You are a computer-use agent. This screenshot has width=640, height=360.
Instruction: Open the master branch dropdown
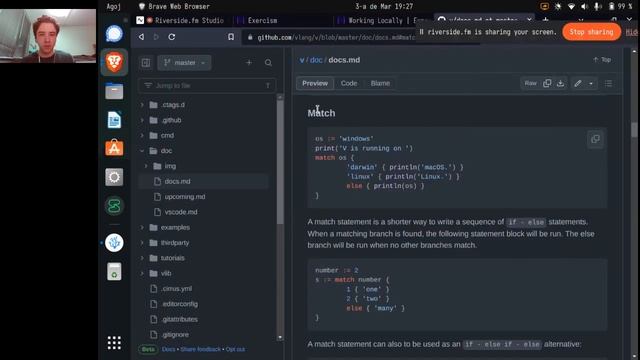click(x=184, y=63)
